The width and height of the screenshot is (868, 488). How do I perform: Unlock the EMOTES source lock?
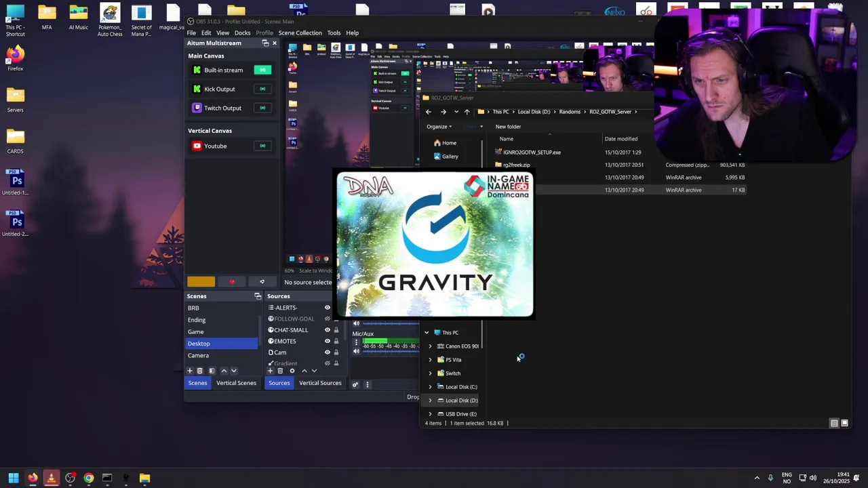336,341
